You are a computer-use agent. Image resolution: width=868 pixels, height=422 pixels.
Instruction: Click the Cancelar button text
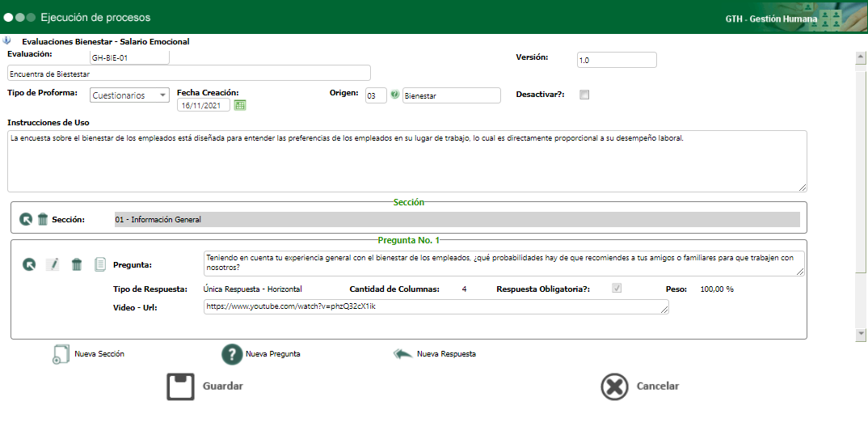658,386
